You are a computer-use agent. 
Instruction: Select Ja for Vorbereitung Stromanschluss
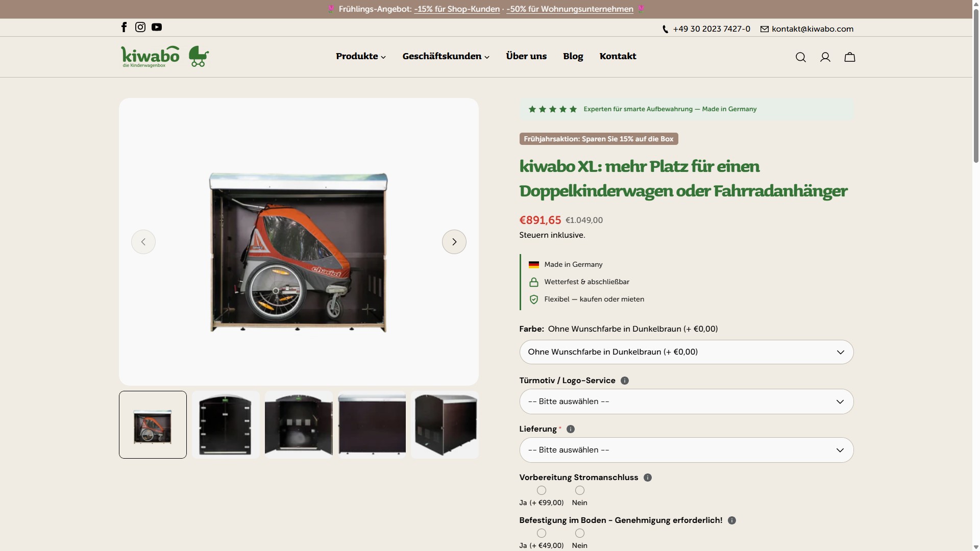pyautogui.click(x=541, y=490)
